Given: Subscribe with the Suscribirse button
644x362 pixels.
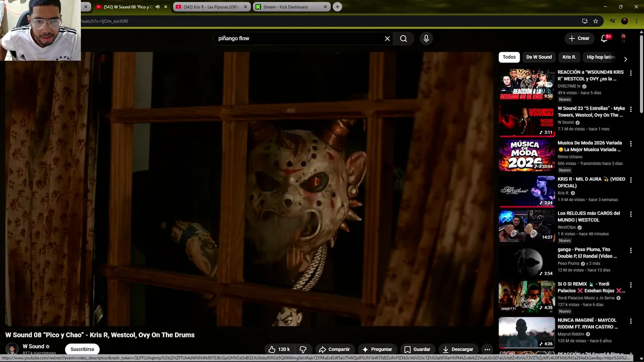Looking at the screenshot, I should click(82, 349).
